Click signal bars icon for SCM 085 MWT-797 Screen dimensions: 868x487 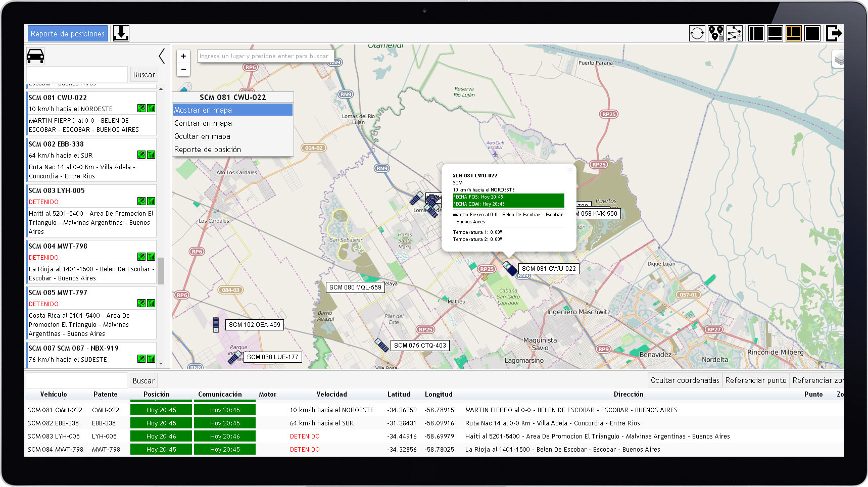point(151,303)
